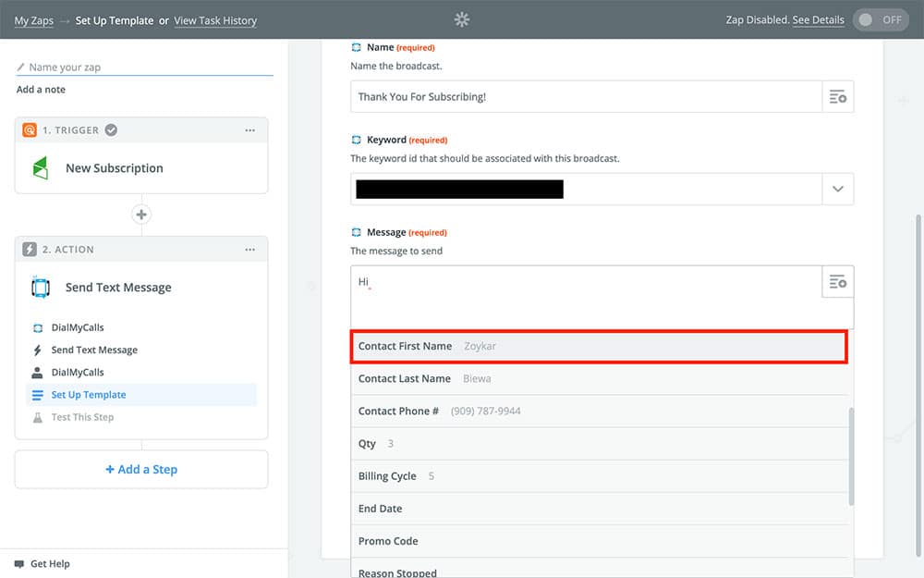Click the Name your zap field
This screenshot has width=924, height=578.
[148, 68]
